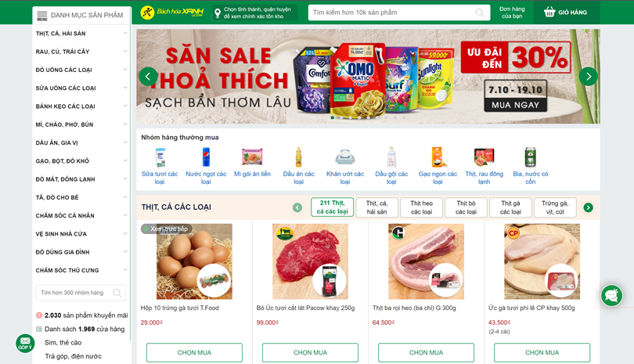Open Sim, thẻ cào link
Screen dimensions: 634x364
pyautogui.click(x=63, y=343)
